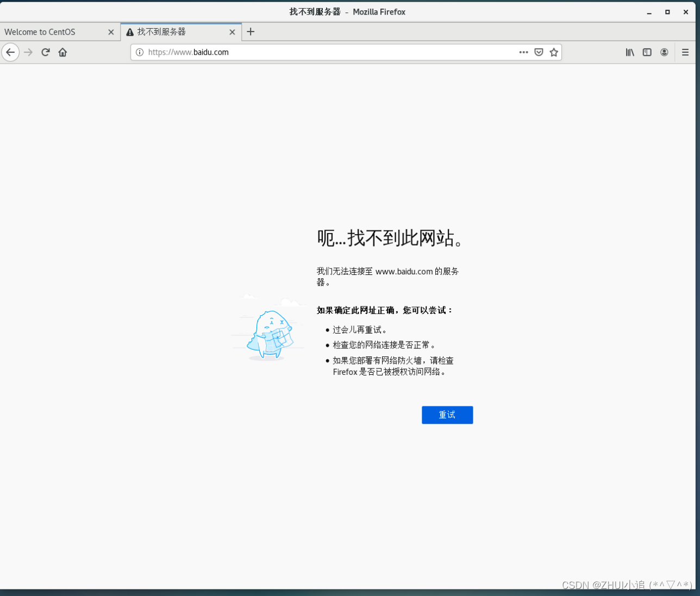
Task: Open Firefox account menu
Action: click(x=664, y=52)
